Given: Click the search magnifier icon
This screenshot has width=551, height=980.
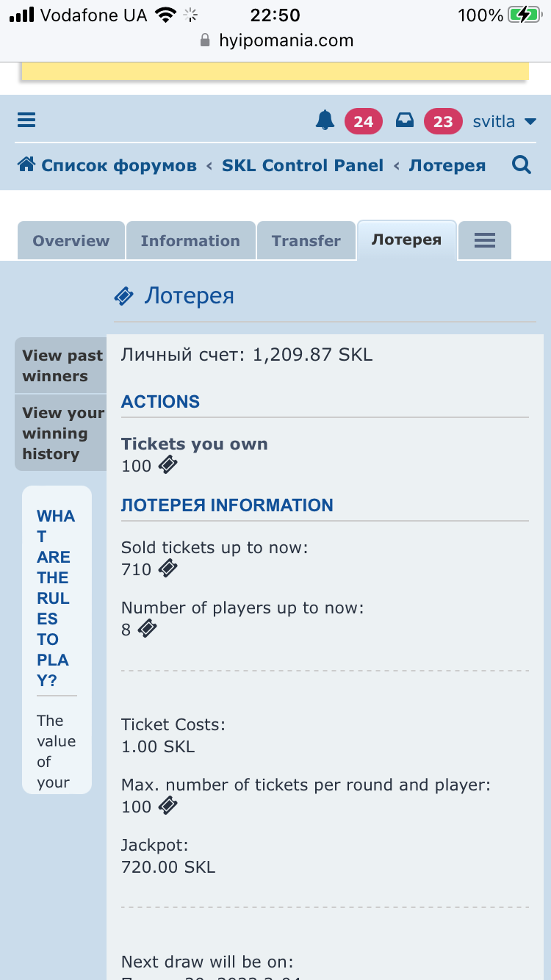Looking at the screenshot, I should [521, 165].
